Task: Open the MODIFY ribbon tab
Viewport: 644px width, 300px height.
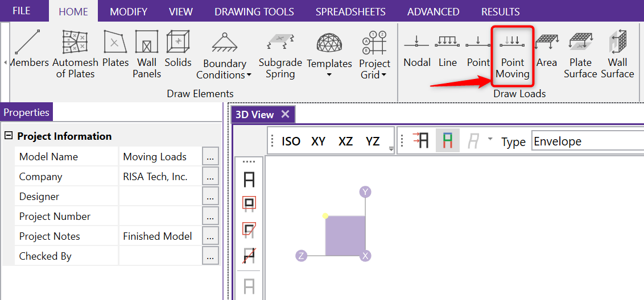Action: click(x=129, y=11)
